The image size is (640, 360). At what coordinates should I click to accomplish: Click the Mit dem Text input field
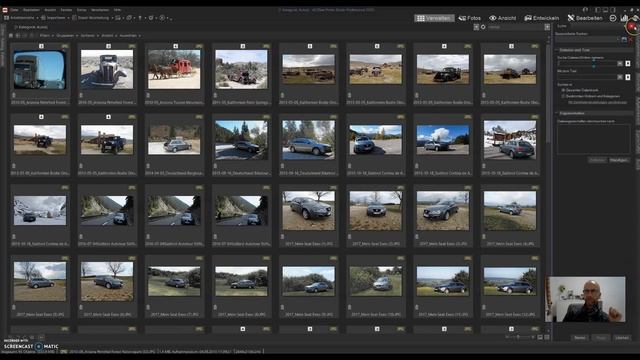click(x=586, y=77)
